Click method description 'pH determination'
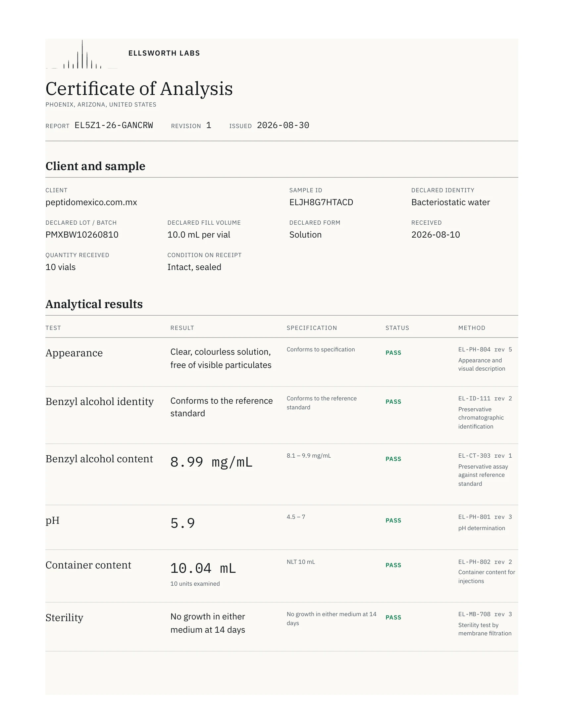563x728 pixels. tap(482, 528)
